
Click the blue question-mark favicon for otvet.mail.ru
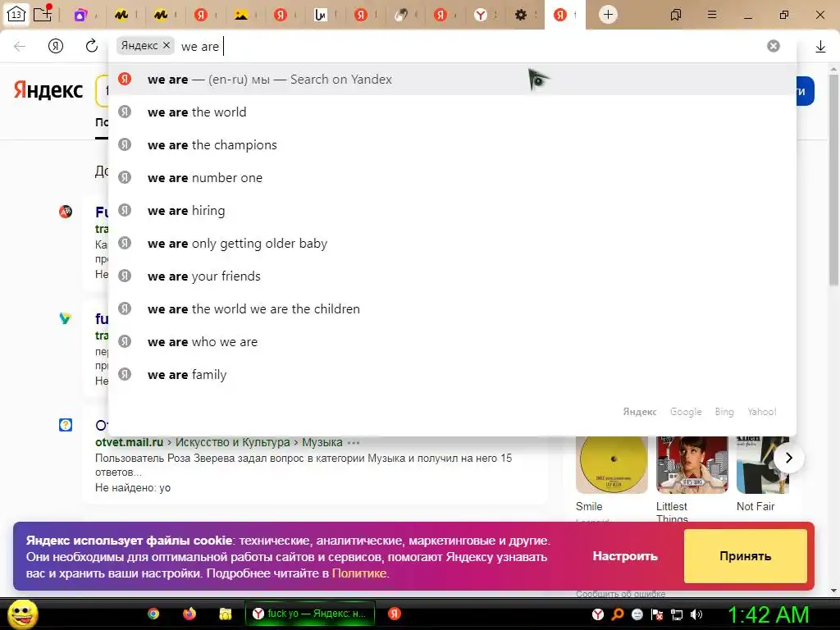pyautogui.click(x=66, y=425)
